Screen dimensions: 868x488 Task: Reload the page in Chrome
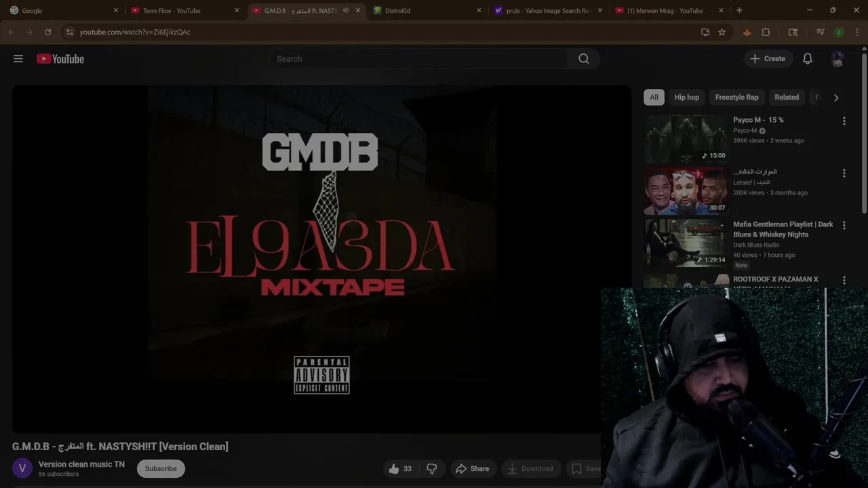[x=47, y=32]
